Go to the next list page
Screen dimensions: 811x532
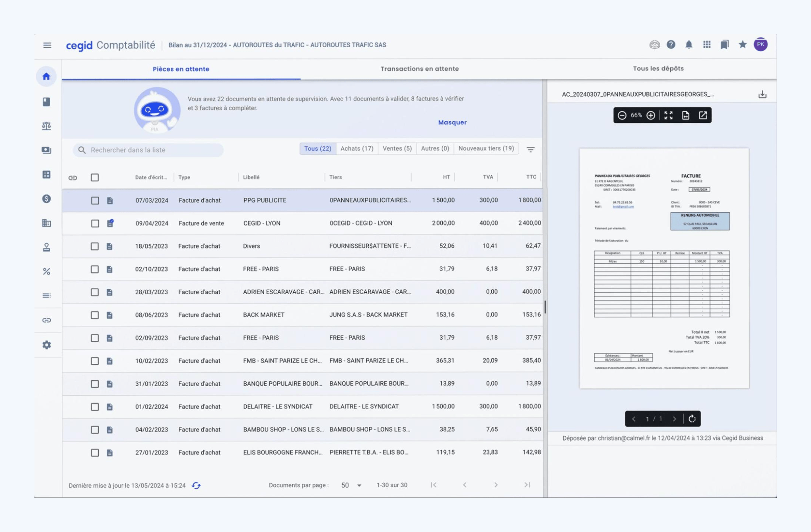pos(496,485)
